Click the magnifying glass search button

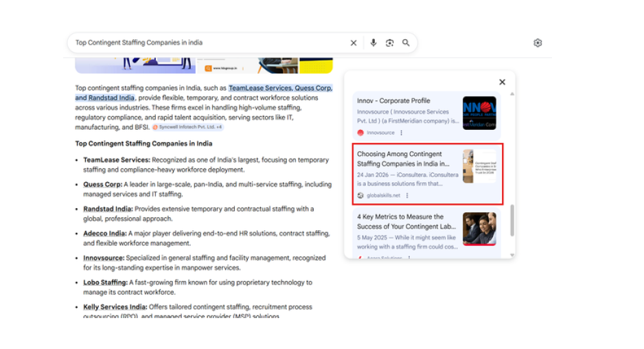pyautogui.click(x=406, y=43)
